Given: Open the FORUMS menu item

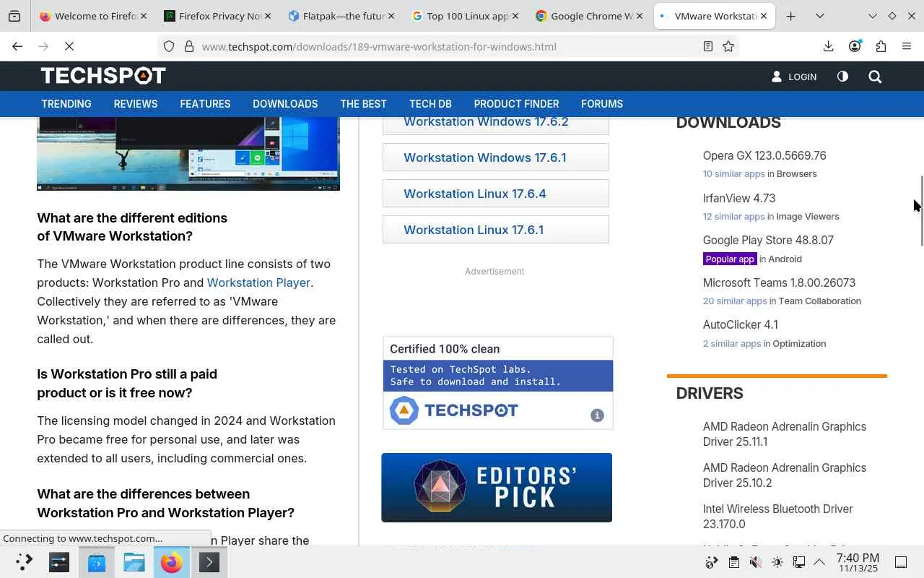Looking at the screenshot, I should point(602,104).
